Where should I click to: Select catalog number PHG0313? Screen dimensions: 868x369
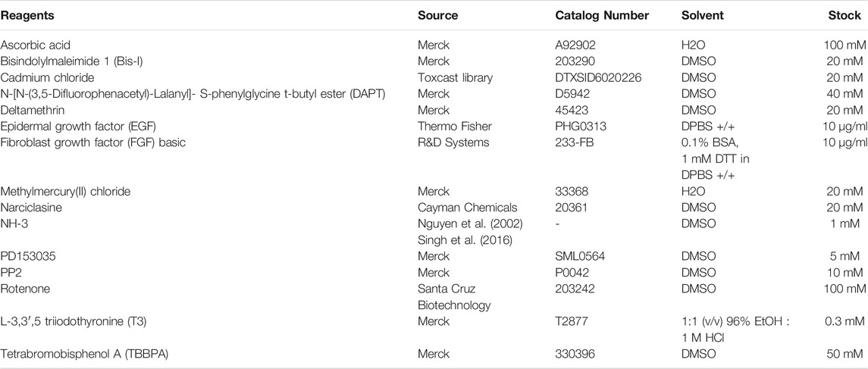tap(581, 126)
